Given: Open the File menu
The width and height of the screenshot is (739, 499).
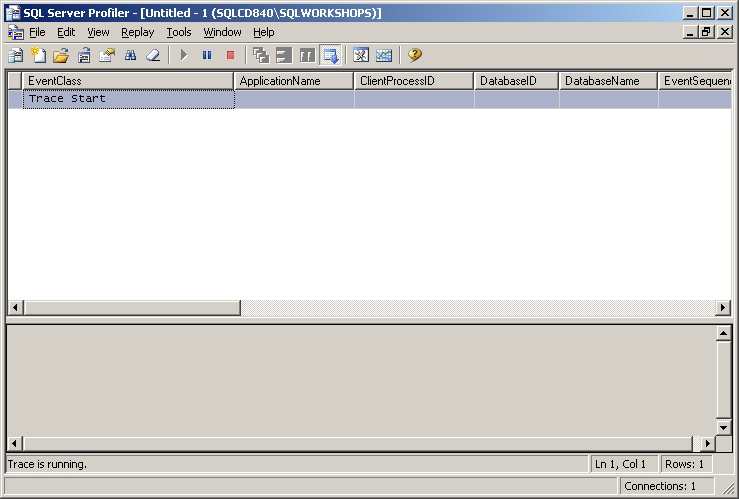Looking at the screenshot, I should point(37,33).
